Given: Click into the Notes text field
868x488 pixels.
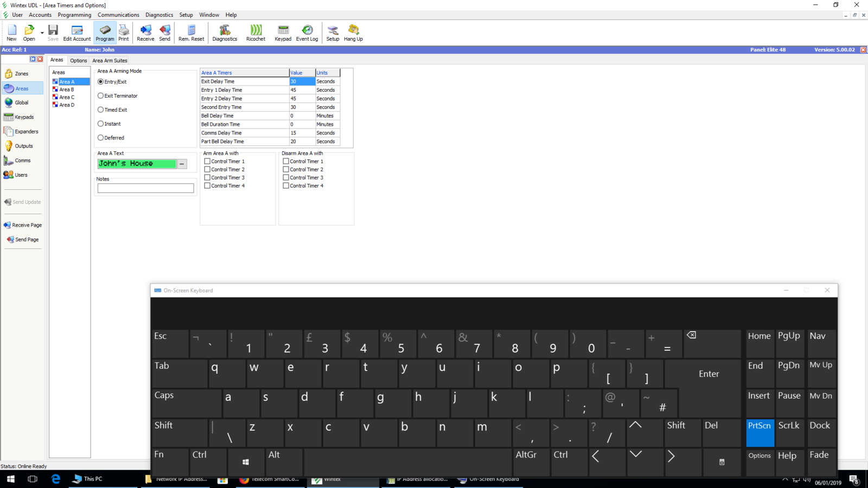Looking at the screenshot, I should (145, 188).
